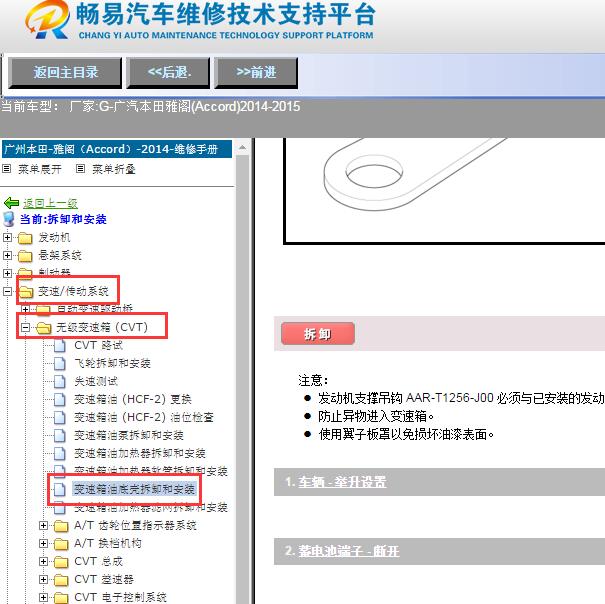
Task: Click the 变速箱油底壳拆卸和安装 document icon
Action: [60, 489]
